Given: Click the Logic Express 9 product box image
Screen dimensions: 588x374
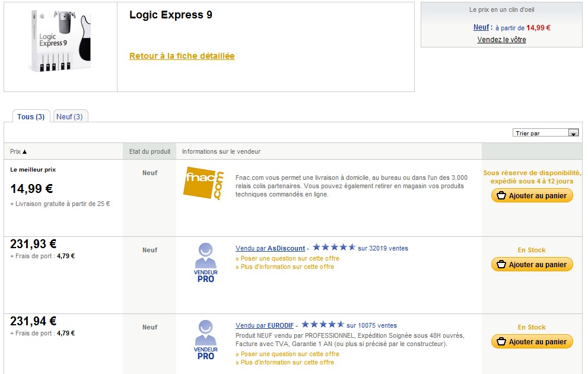Looking at the screenshot, I should [61, 41].
